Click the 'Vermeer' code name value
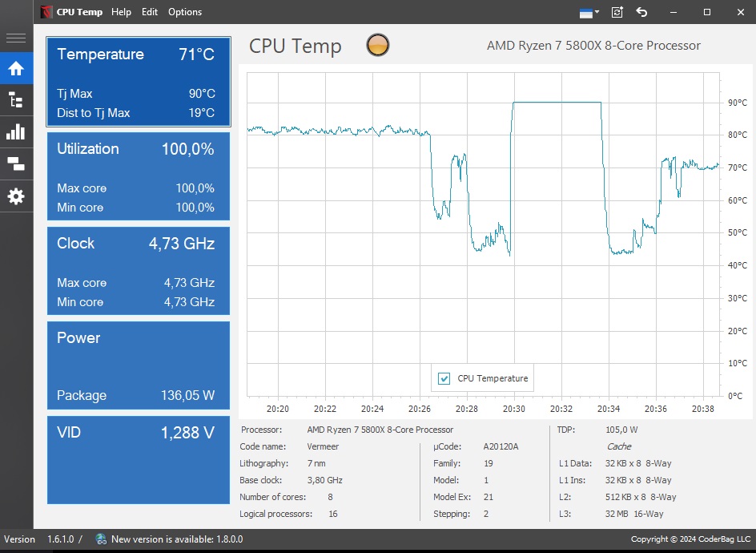756x553 pixels. click(x=323, y=446)
